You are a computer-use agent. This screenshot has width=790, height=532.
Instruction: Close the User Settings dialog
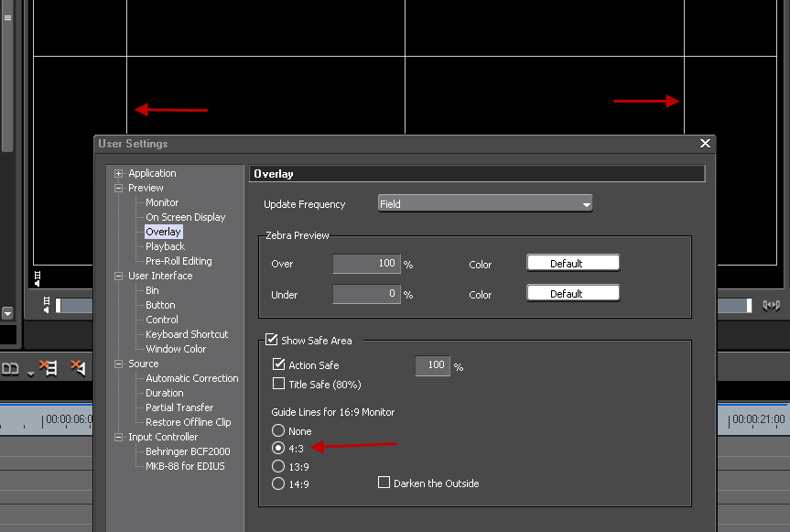tap(705, 144)
